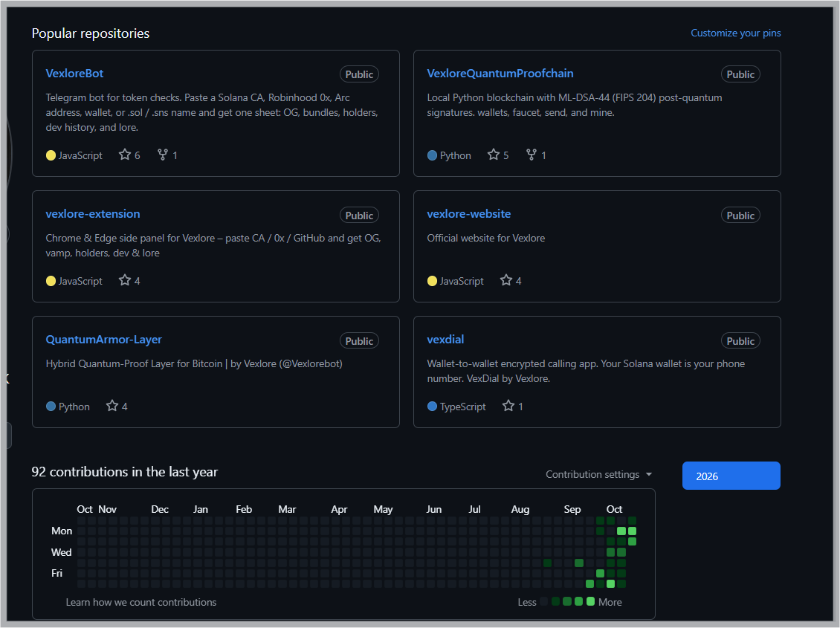840x628 pixels.
Task: Open the QuantumArmor-Layer repository
Action: 103,340
